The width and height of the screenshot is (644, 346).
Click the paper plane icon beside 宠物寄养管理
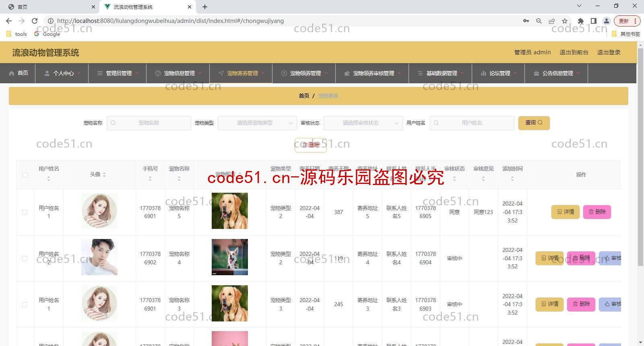tap(221, 73)
